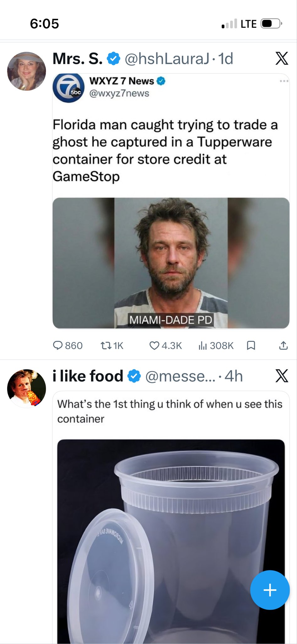Open i like food profile avatar
Image resolution: width=297 pixels, height=644 pixels.
[x=27, y=389]
